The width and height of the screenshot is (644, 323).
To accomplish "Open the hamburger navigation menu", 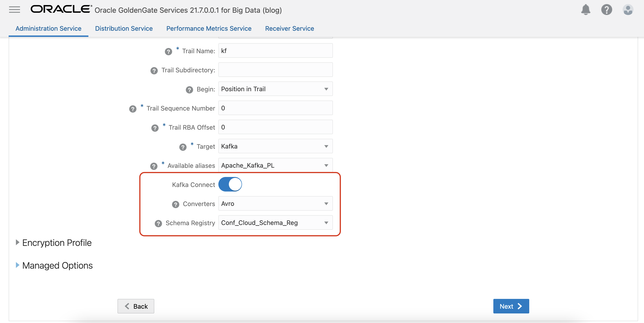I will (x=15, y=10).
